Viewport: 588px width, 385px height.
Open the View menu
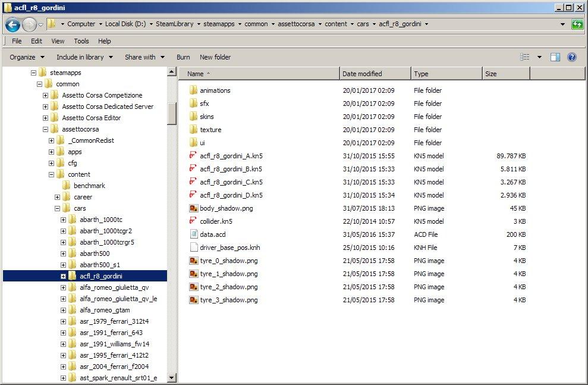(58, 41)
